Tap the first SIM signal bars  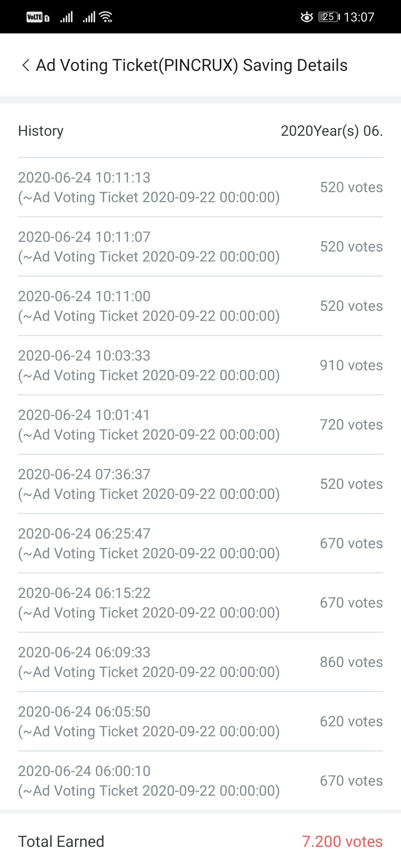click(66, 17)
